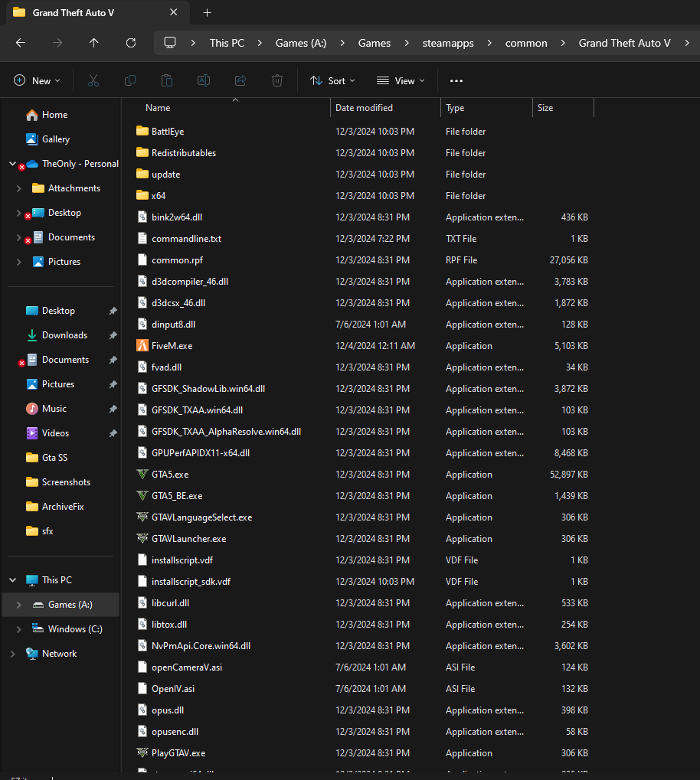700x780 pixels.
Task: Expand the Attachments folder node
Action: pyautogui.click(x=19, y=188)
